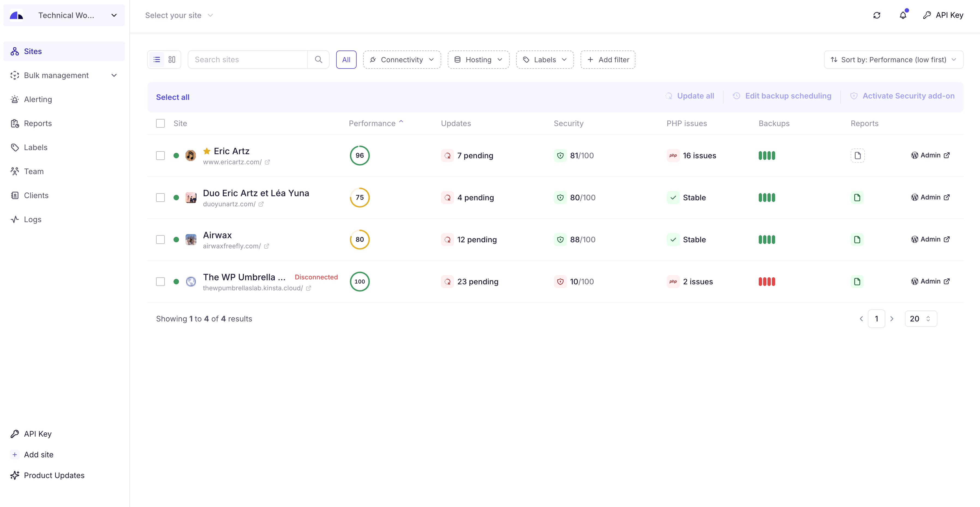The image size is (980, 507).
Task: Open Admin link for Airwax
Action: pyautogui.click(x=930, y=239)
